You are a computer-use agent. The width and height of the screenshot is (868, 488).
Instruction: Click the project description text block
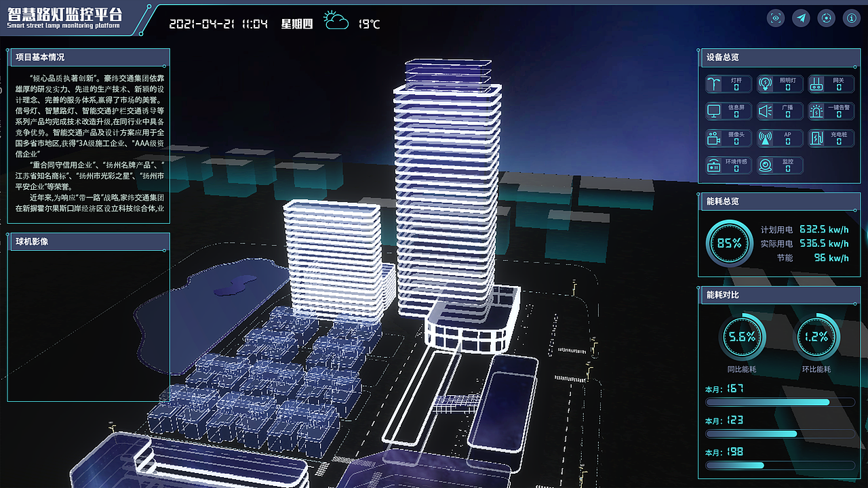tap(90, 144)
